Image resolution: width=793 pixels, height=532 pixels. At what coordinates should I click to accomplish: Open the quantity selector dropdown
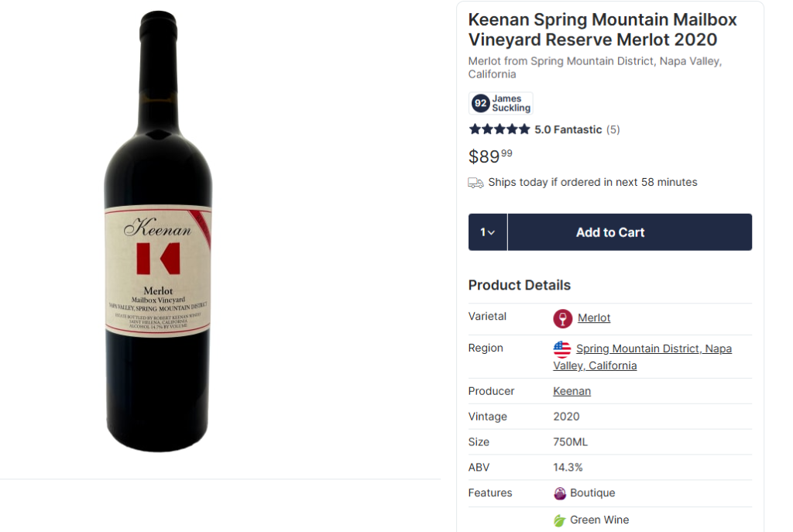coord(487,232)
